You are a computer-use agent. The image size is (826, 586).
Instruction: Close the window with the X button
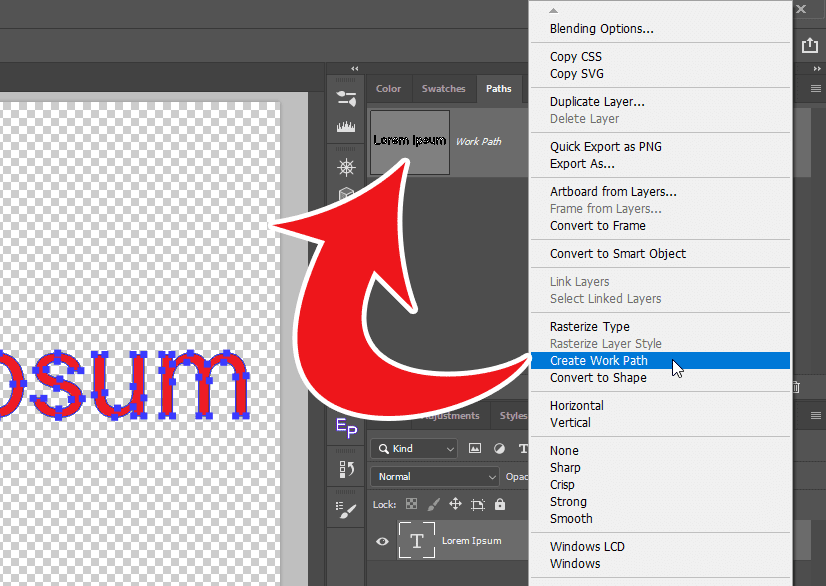click(x=801, y=9)
